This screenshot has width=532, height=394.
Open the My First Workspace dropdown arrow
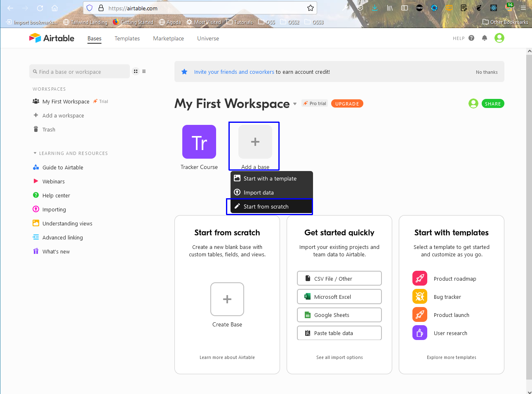pyautogui.click(x=295, y=104)
